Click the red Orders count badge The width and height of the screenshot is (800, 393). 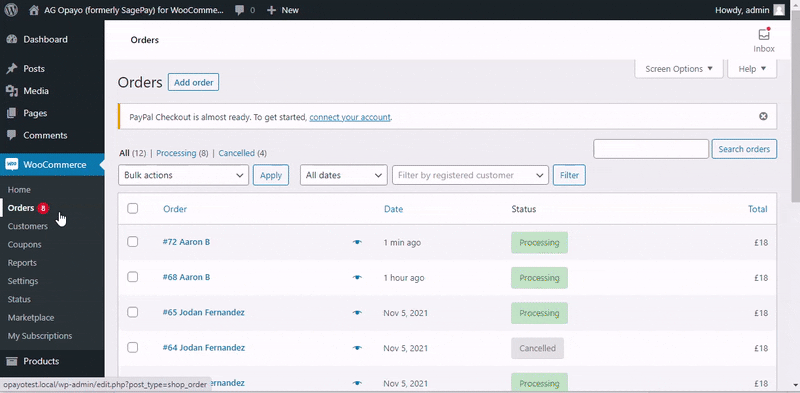(43, 208)
